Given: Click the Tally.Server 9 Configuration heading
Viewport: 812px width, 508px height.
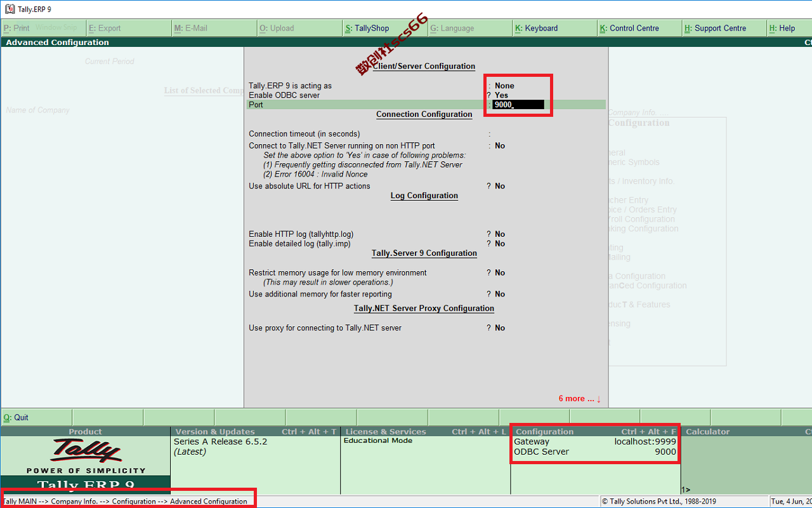Looking at the screenshot, I should pyautogui.click(x=424, y=253).
